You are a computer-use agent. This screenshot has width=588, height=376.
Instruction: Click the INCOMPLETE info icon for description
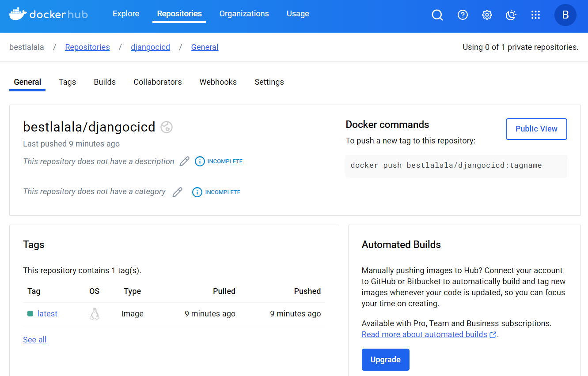click(200, 162)
